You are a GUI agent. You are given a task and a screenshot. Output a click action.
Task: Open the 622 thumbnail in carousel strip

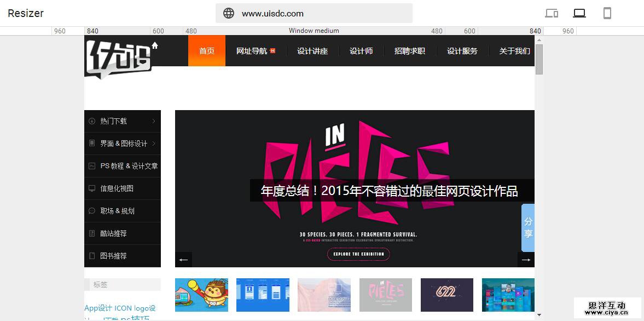click(x=446, y=295)
